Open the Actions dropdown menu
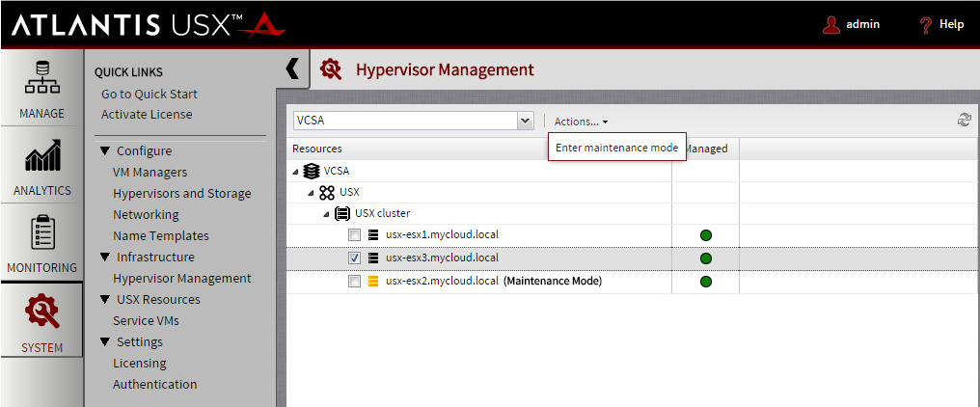 581,122
